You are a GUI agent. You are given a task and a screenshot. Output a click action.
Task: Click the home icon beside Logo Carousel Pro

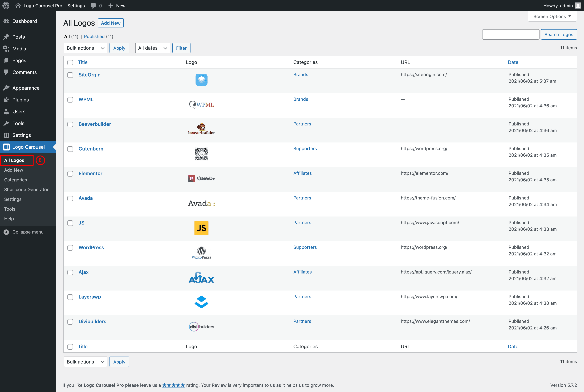pos(18,6)
